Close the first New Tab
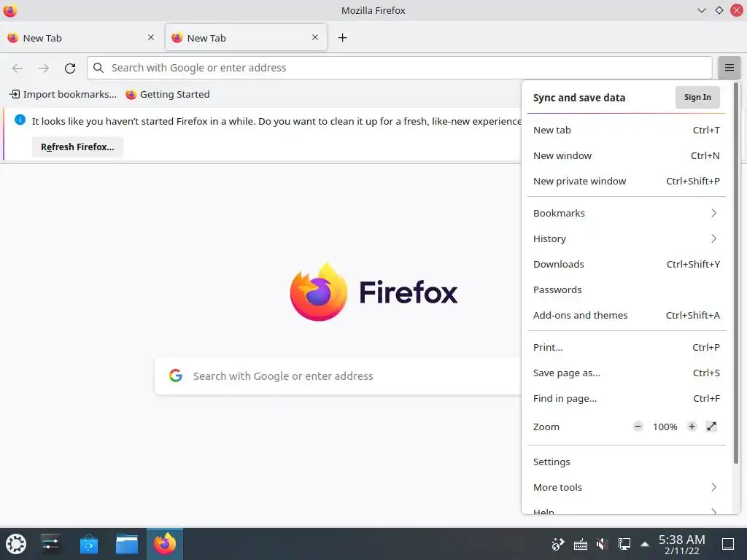 click(x=151, y=37)
